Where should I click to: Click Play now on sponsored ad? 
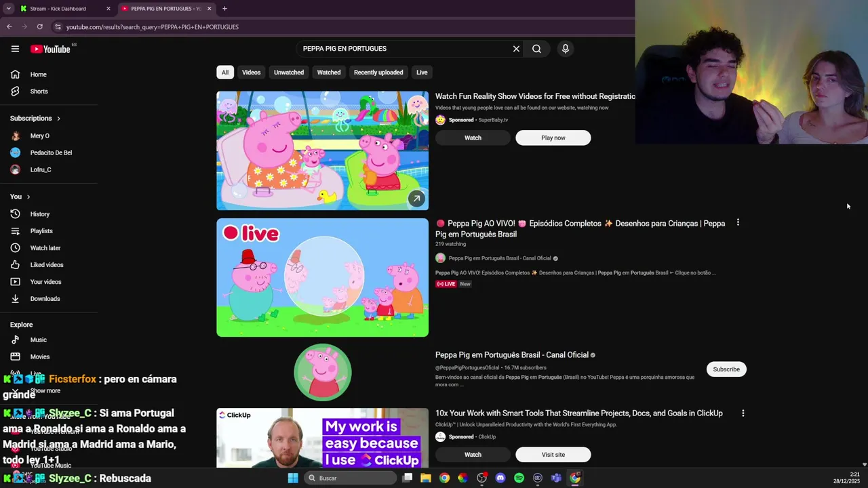(x=553, y=138)
